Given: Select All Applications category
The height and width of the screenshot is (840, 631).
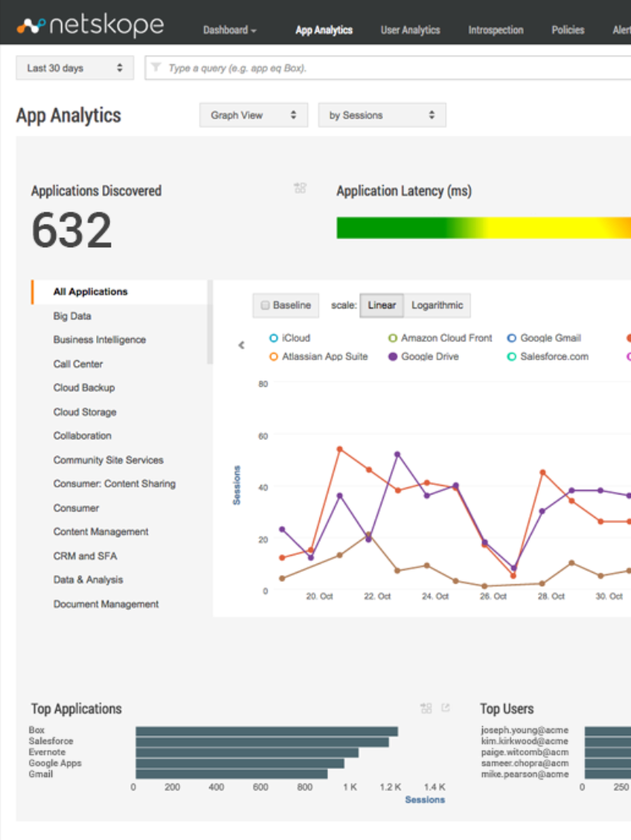Looking at the screenshot, I should [x=119, y=292].
